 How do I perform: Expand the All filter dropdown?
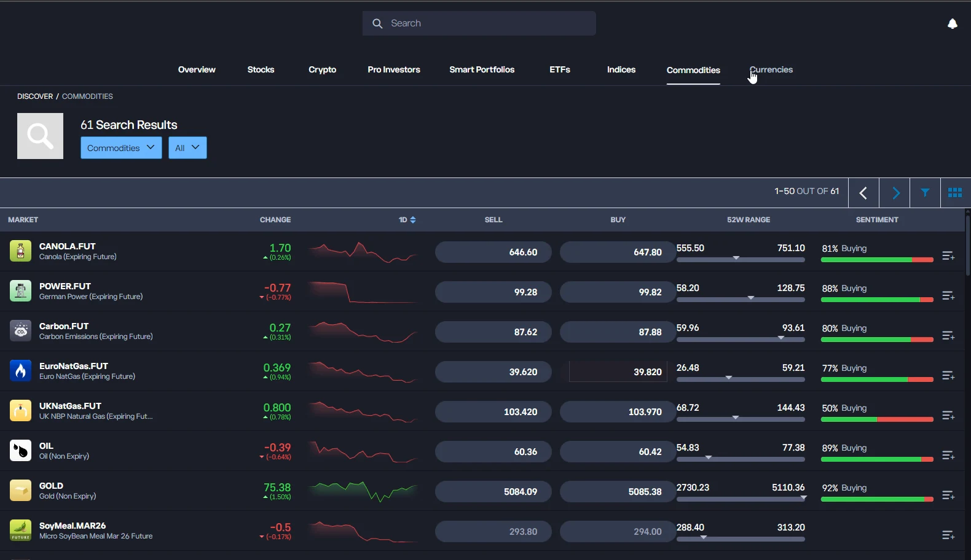pos(187,148)
